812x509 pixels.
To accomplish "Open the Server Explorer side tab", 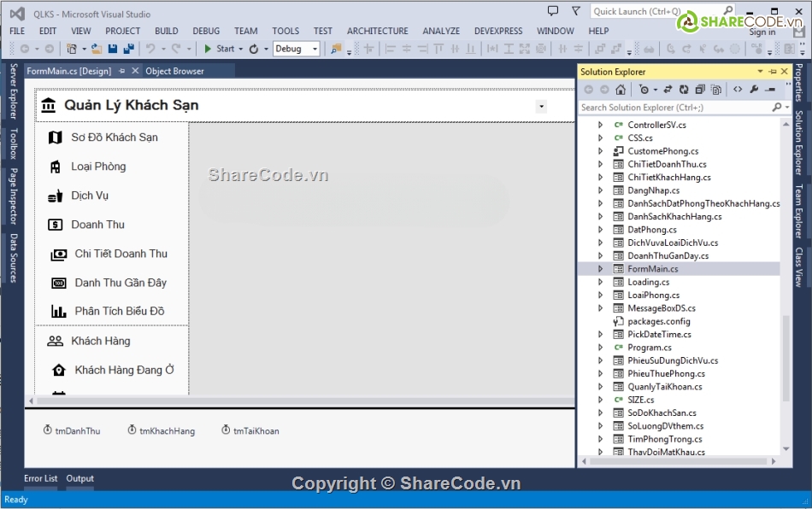I will point(14,91).
